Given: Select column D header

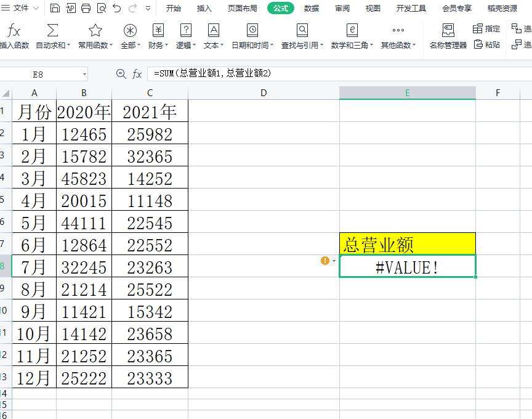Looking at the screenshot, I should point(264,93).
